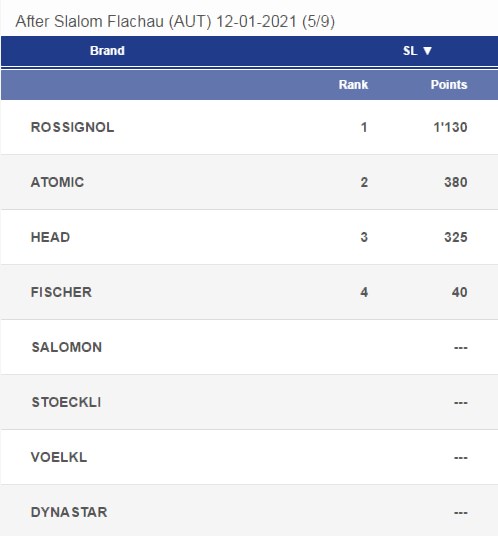Click Head's 325 points value
The height and width of the screenshot is (536, 498).
tap(456, 237)
